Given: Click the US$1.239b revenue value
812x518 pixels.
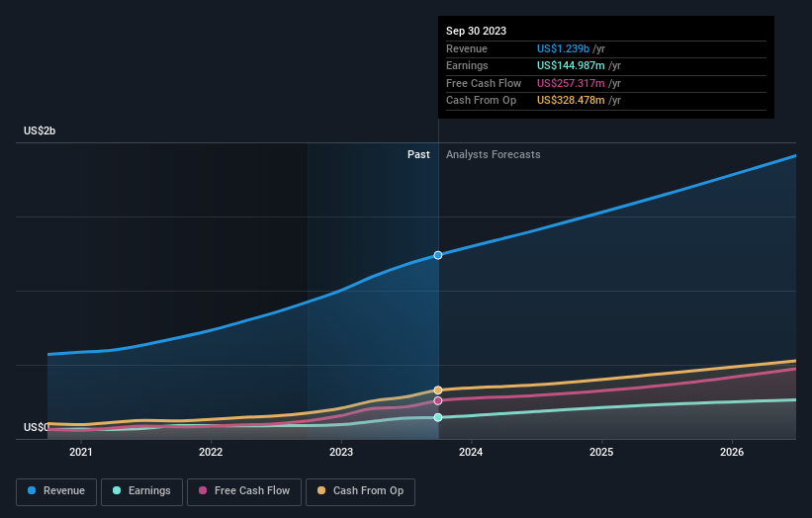Looking at the screenshot, I should [563, 48].
